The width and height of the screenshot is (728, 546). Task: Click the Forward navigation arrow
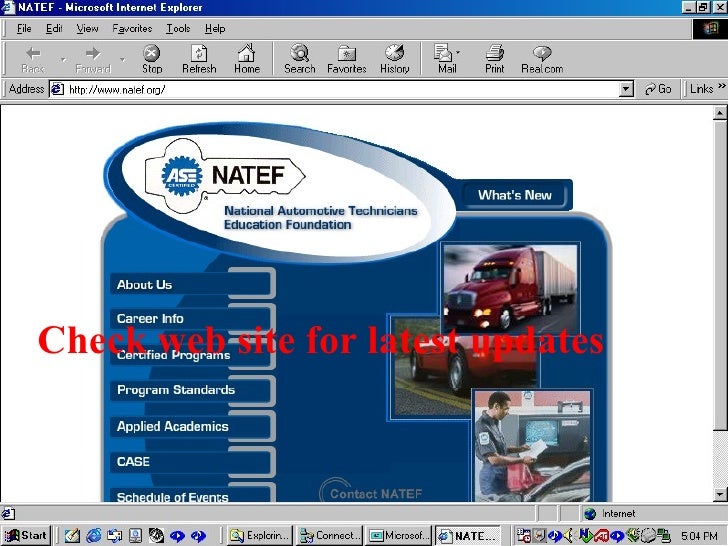93,59
